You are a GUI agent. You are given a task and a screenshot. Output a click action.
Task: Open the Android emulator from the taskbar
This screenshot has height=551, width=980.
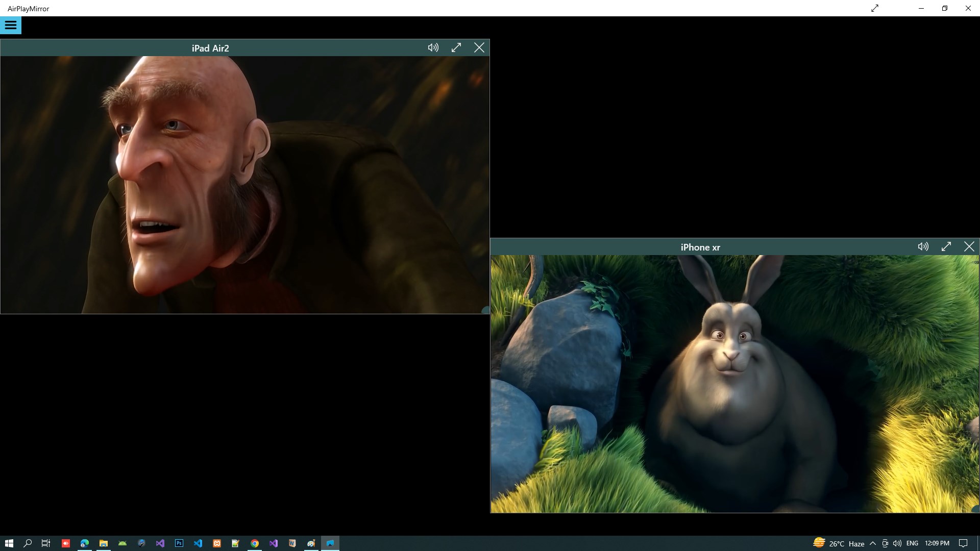122,543
